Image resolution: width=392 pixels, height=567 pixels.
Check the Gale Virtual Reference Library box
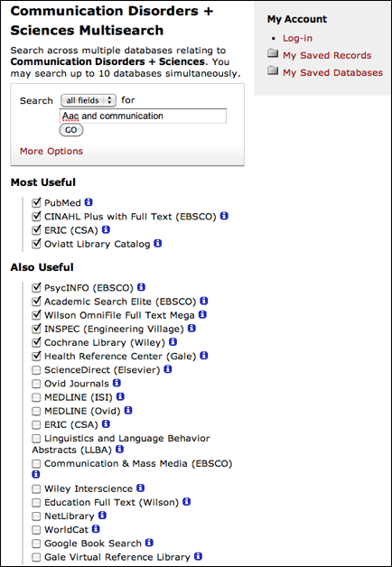(36, 557)
